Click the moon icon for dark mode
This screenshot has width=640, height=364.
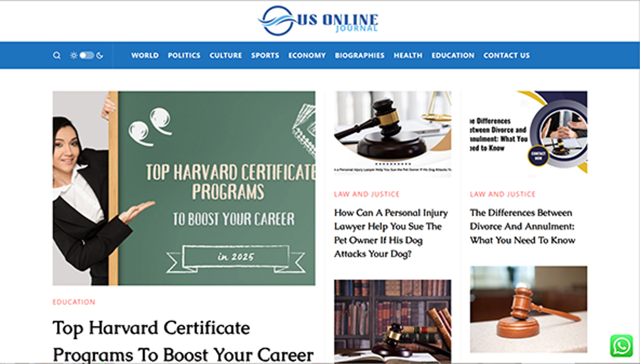pos(99,55)
